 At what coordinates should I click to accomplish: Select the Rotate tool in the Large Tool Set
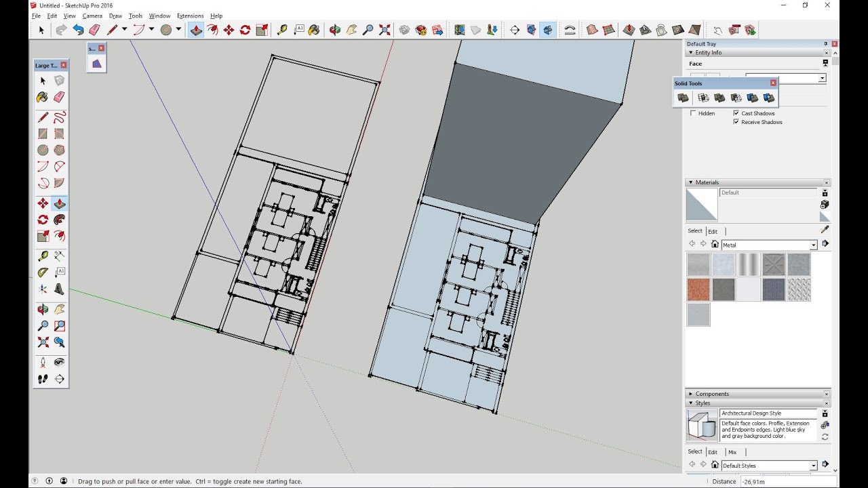[43, 220]
